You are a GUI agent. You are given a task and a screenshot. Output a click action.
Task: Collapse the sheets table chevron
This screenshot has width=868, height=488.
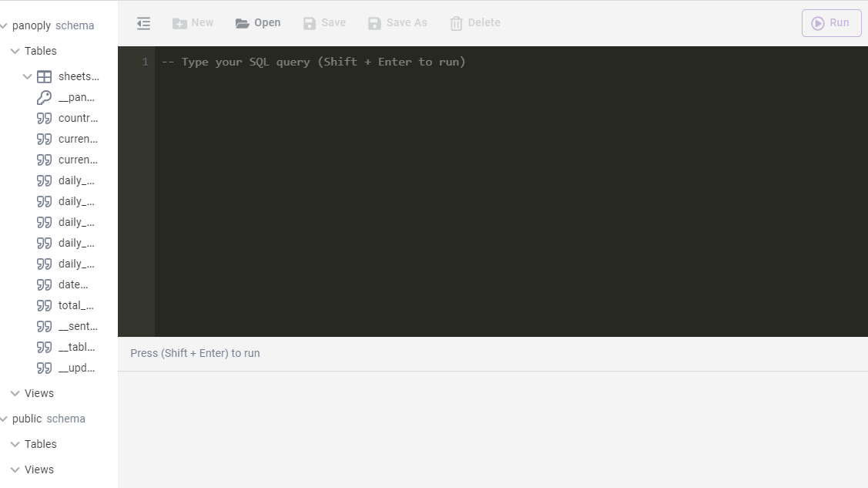pyautogui.click(x=27, y=76)
